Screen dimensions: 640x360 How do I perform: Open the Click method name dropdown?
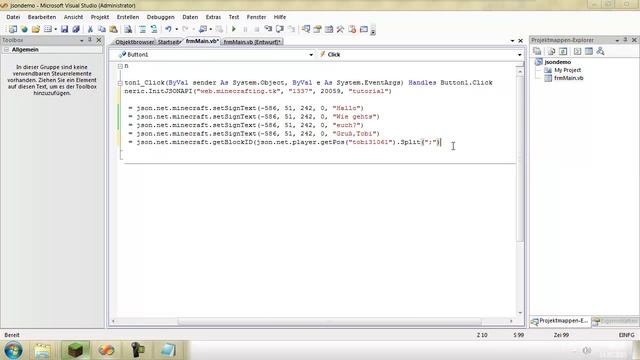519,55
